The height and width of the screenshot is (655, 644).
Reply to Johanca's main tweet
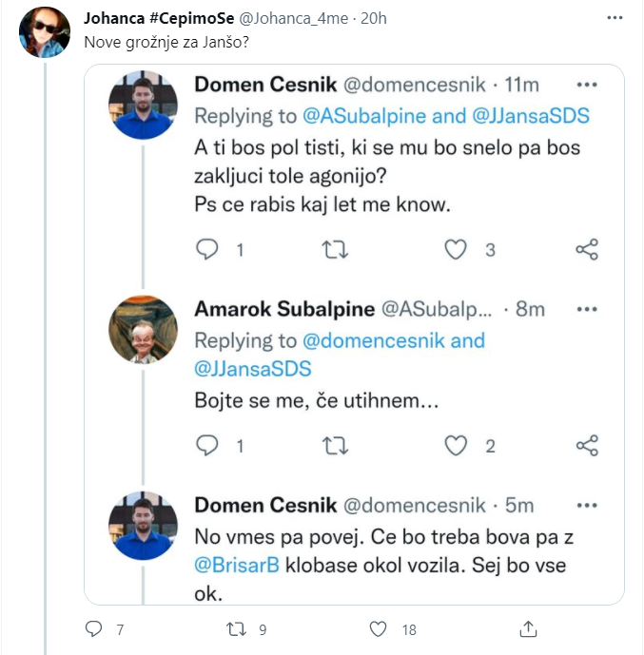click(x=93, y=629)
